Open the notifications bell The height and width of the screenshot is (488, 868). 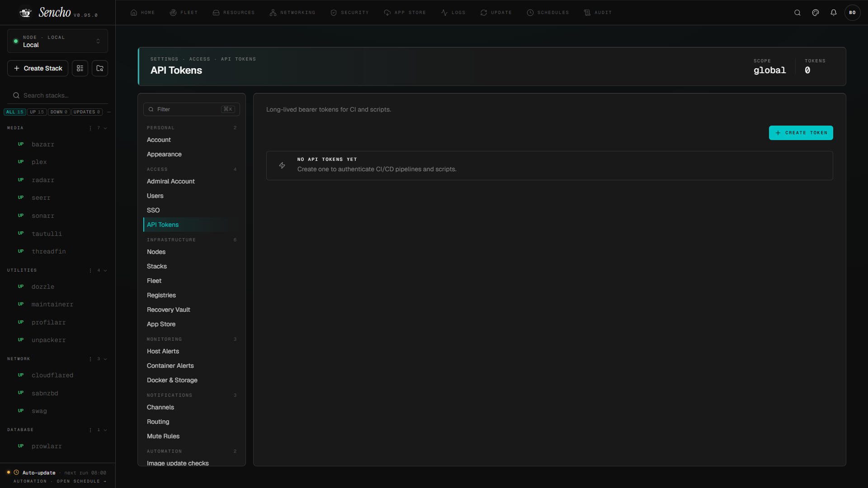[x=834, y=13]
